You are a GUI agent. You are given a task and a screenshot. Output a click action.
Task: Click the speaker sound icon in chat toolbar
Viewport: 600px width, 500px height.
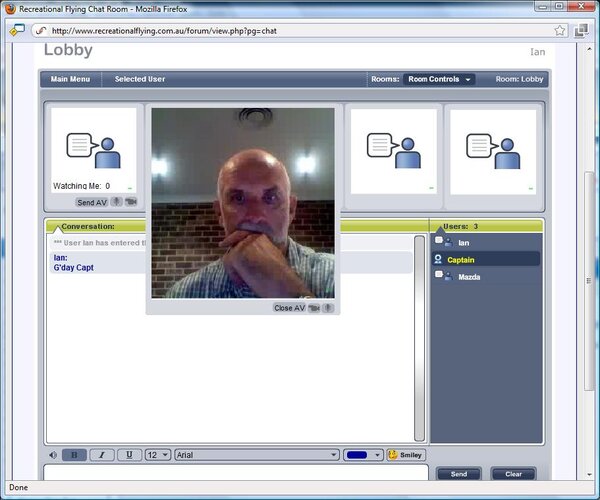[52, 455]
